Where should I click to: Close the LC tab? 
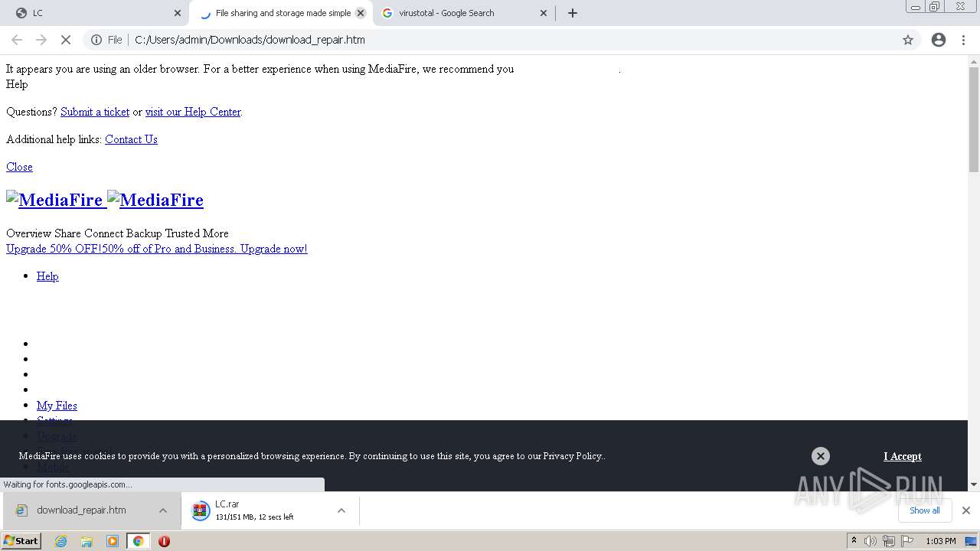click(178, 13)
